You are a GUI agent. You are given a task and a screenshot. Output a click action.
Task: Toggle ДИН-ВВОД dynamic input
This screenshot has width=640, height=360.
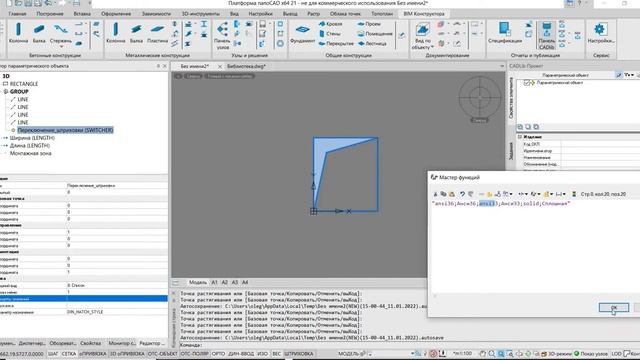tap(242, 354)
